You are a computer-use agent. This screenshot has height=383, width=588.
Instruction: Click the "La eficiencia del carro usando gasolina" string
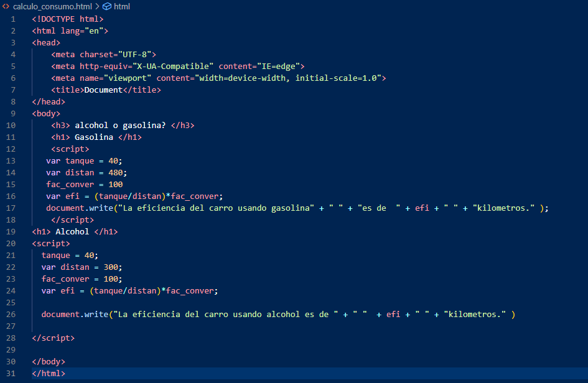point(216,208)
